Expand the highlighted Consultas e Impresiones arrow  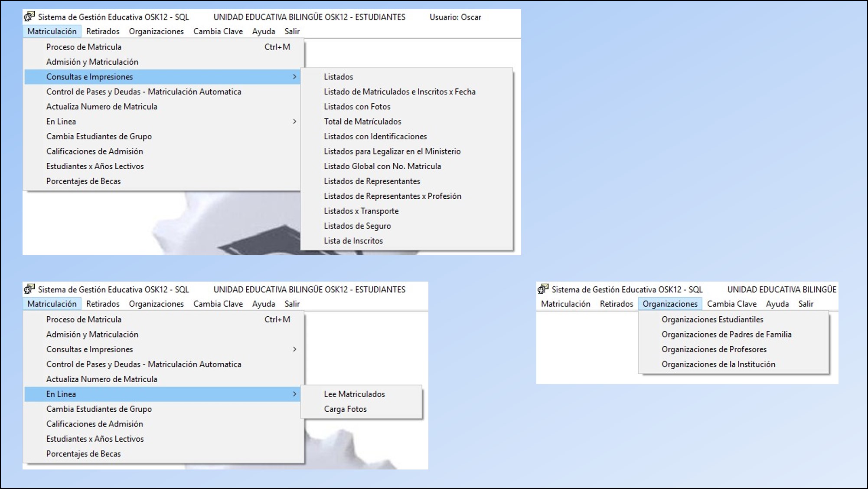[x=294, y=77]
